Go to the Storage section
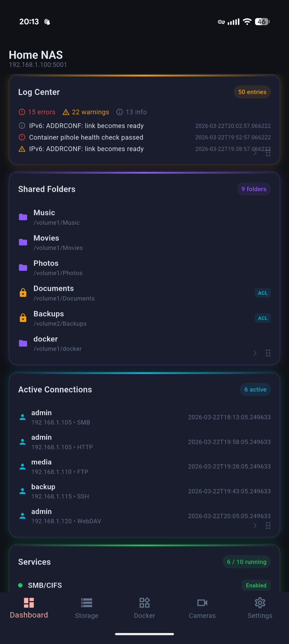289x644 pixels. click(86, 608)
